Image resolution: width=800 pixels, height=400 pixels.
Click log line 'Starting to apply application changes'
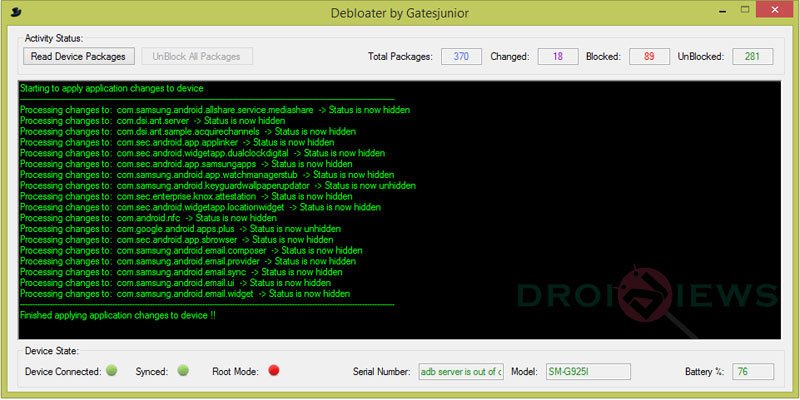112,88
